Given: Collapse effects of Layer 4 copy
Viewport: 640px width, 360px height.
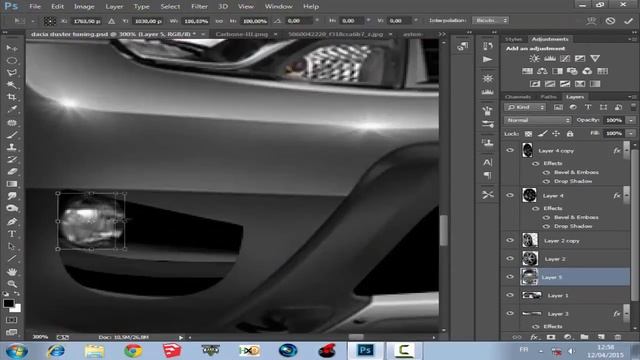Looking at the screenshot, I should point(627,151).
